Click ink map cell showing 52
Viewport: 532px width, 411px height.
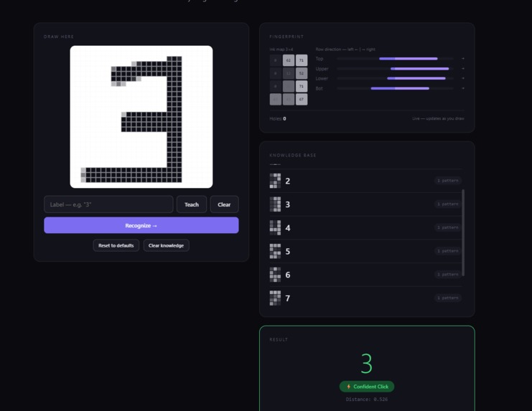(302, 73)
